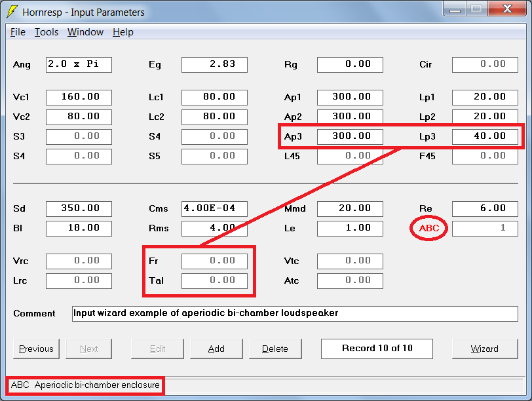The height and width of the screenshot is (401, 532).
Task: Click the S3 field
Action: click(x=79, y=137)
